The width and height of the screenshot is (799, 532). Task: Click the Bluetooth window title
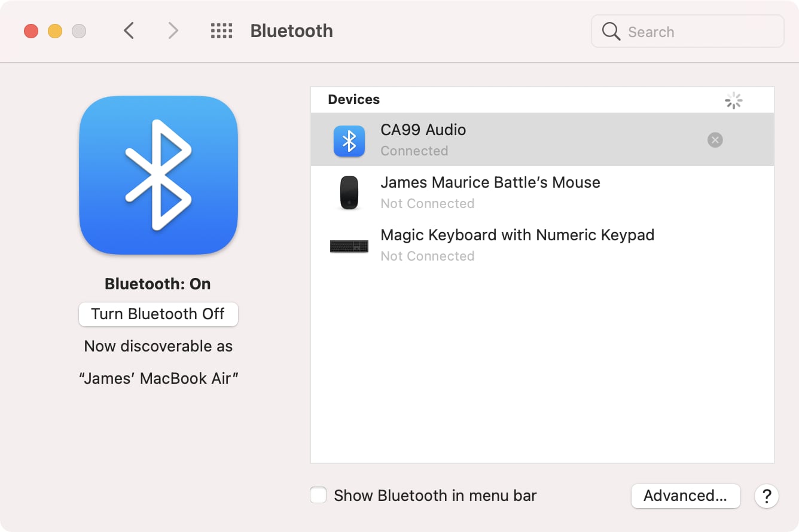[292, 31]
